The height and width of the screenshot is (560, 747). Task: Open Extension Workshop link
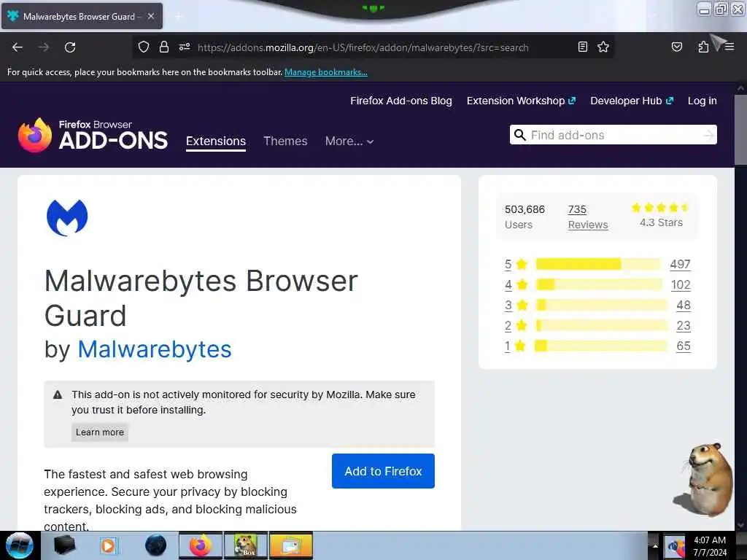[x=521, y=101]
